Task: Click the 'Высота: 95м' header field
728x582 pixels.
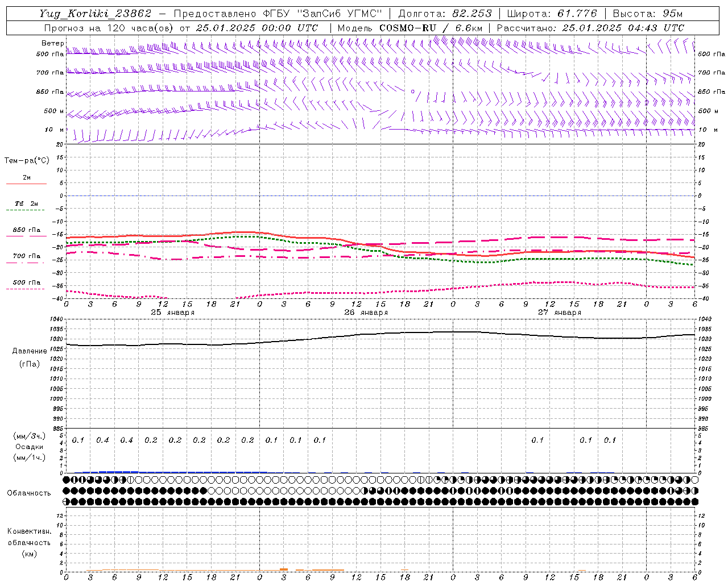Action: click(x=648, y=14)
